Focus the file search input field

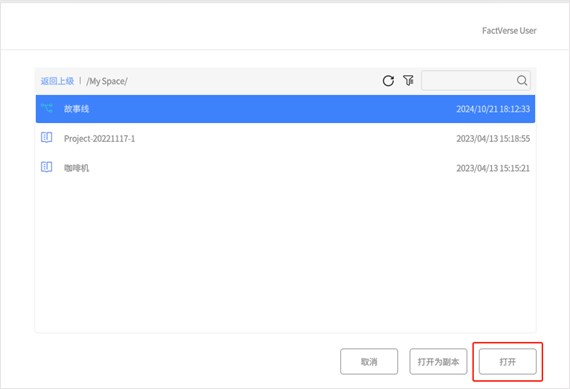coord(469,80)
